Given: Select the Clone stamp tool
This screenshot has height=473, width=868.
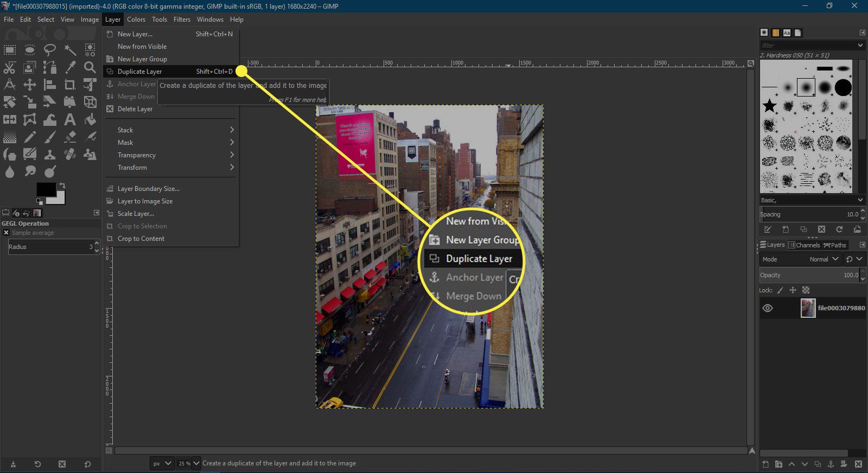Looking at the screenshot, I should [x=50, y=155].
